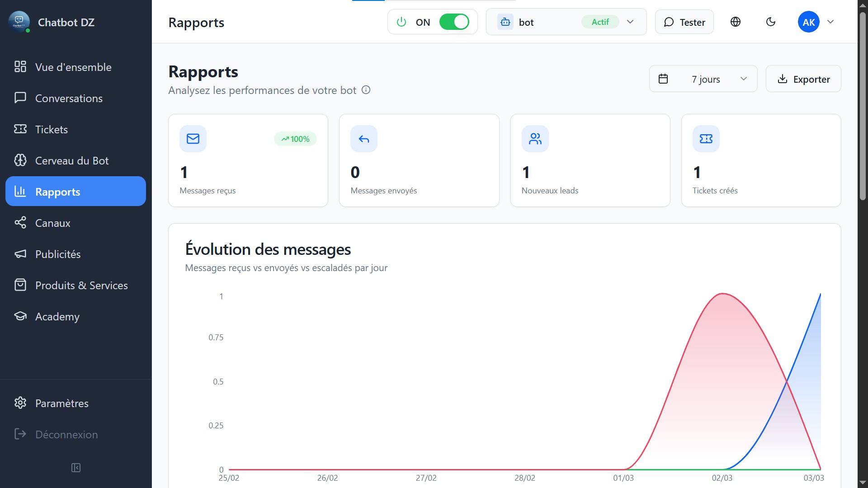Screen dimensions: 868x488
Task: Click the page vertical scrollbar thumb
Action: point(863,106)
